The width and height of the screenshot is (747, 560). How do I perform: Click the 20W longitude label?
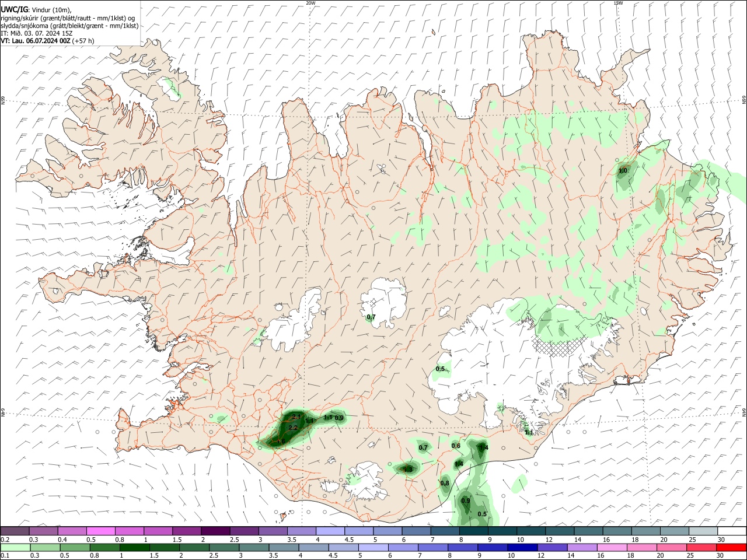[310, 3]
